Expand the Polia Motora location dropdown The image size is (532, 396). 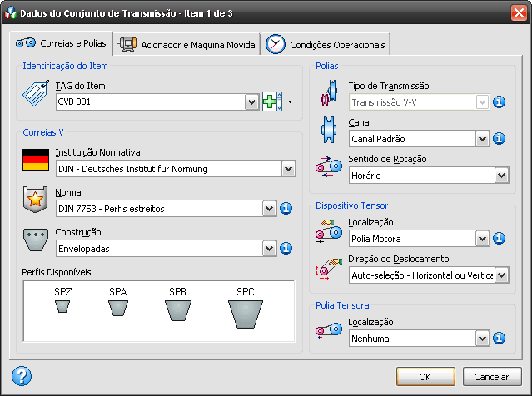pos(482,239)
